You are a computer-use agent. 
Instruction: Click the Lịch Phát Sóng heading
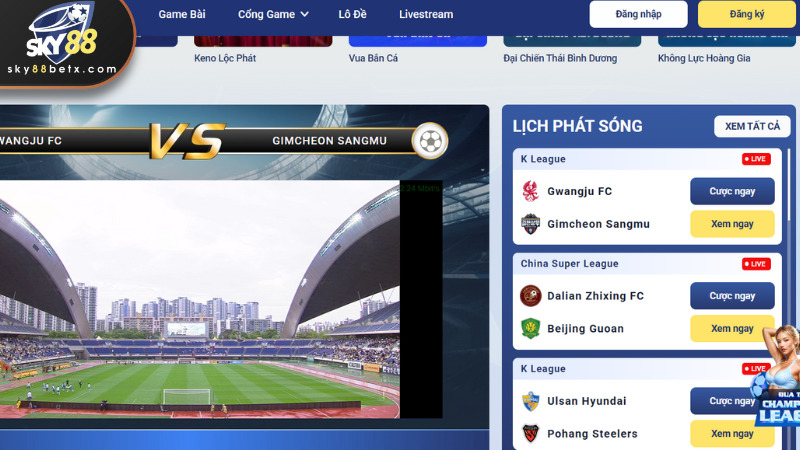click(x=577, y=126)
